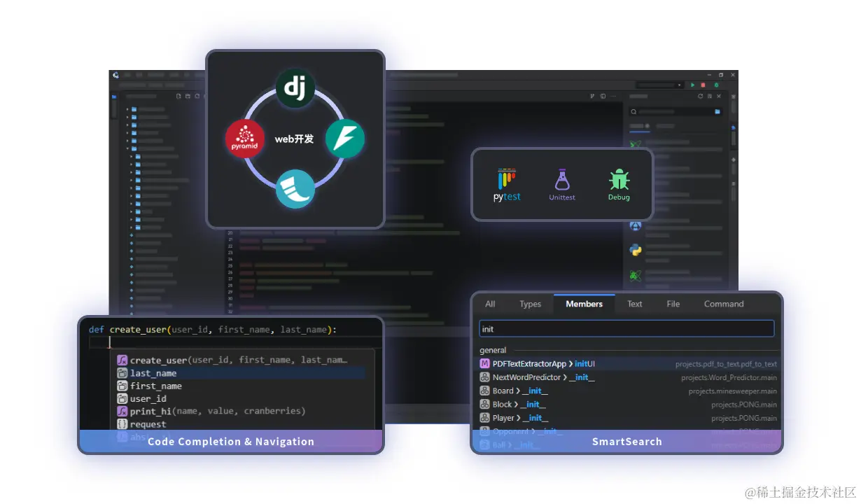Screen dimensions: 861x504
Task: Click the 'web开发' label in framework circle
Action: (294, 139)
